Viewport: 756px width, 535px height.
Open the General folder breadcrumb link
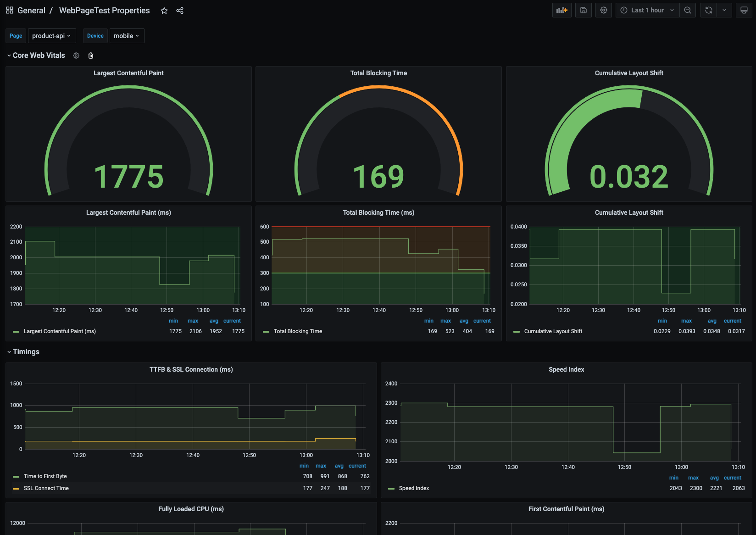click(31, 11)
